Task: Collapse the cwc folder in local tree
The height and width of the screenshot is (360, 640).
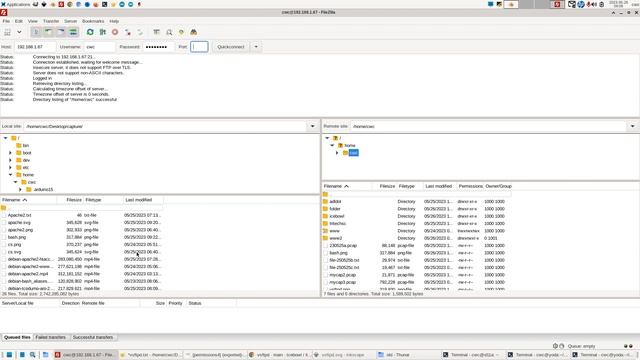Action: click(x=16, y=182)
